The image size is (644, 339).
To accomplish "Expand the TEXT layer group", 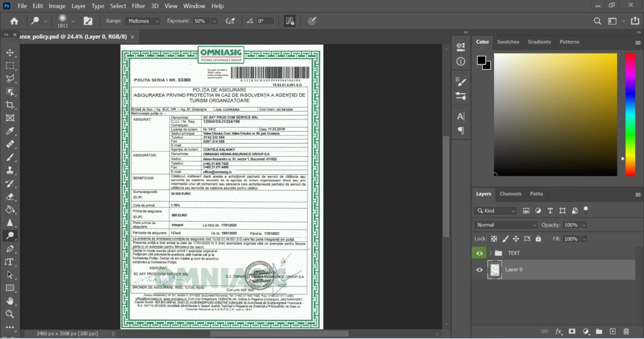I will tap(490, 253).
